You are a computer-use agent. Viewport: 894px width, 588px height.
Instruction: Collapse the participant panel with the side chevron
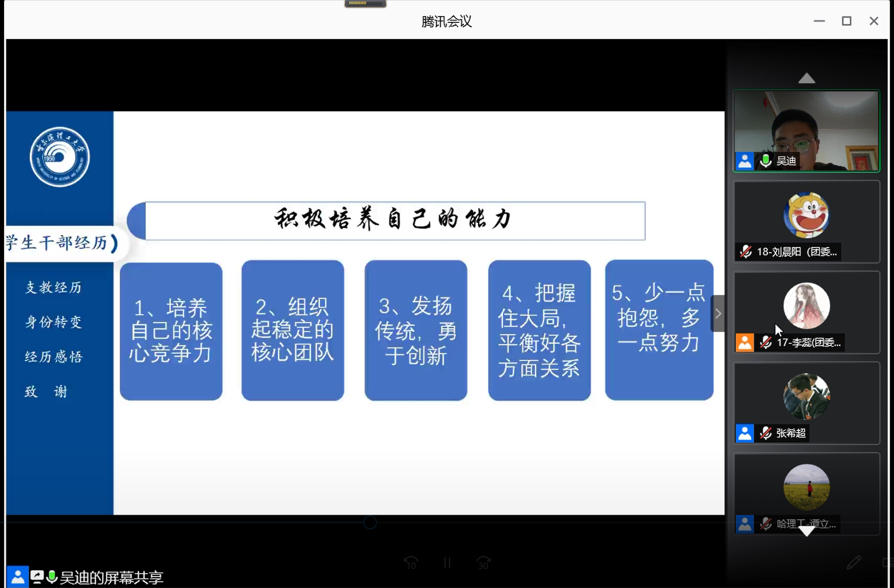tap(718, 313)
